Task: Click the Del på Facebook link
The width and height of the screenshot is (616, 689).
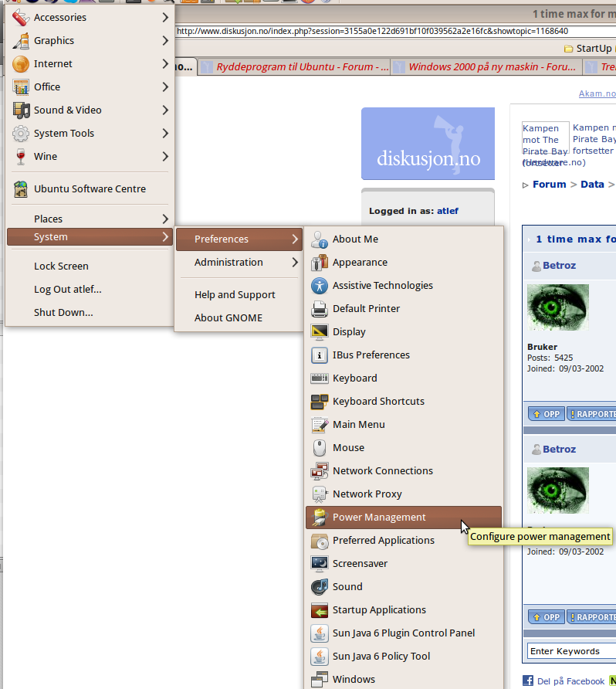Action: coord(570,681)
